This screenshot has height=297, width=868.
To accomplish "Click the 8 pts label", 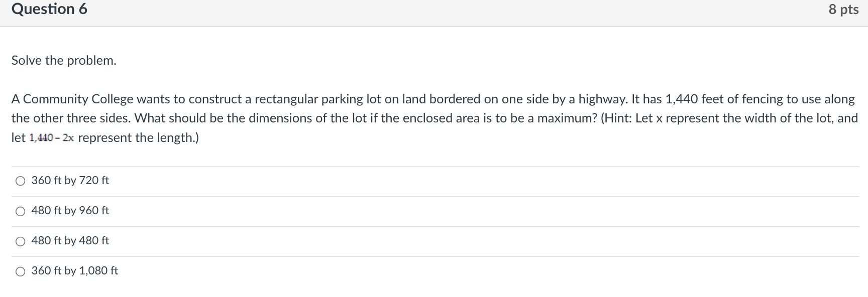I will tap(845, 9).
